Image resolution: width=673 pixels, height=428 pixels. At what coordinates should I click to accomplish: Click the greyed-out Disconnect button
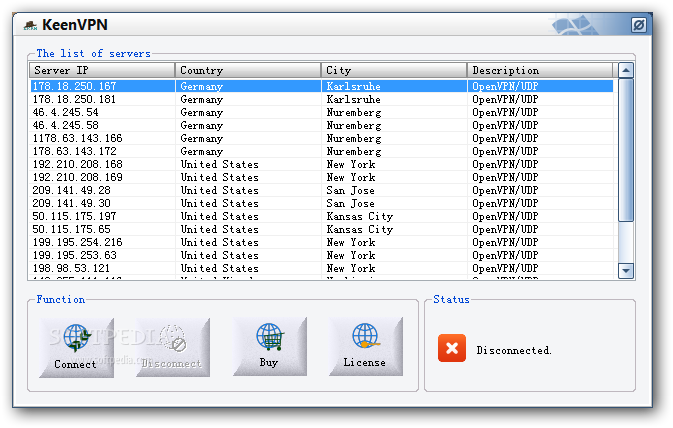[x=173, y=348]
